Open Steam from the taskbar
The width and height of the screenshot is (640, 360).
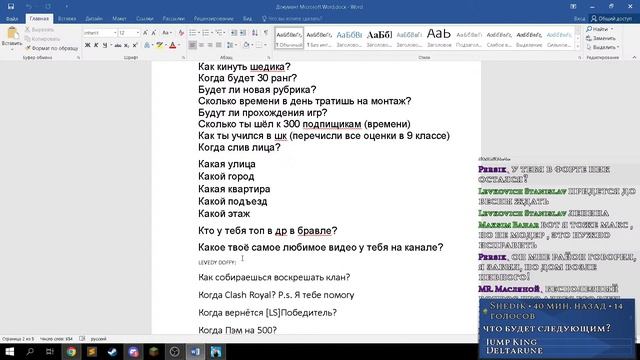click(113, 351)
